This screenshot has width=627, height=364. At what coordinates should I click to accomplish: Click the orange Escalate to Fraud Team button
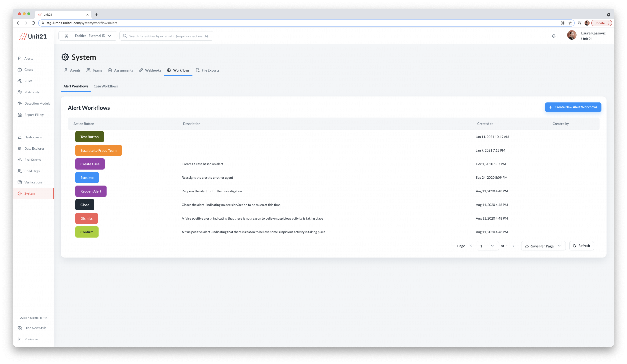[x=98, y=150]
